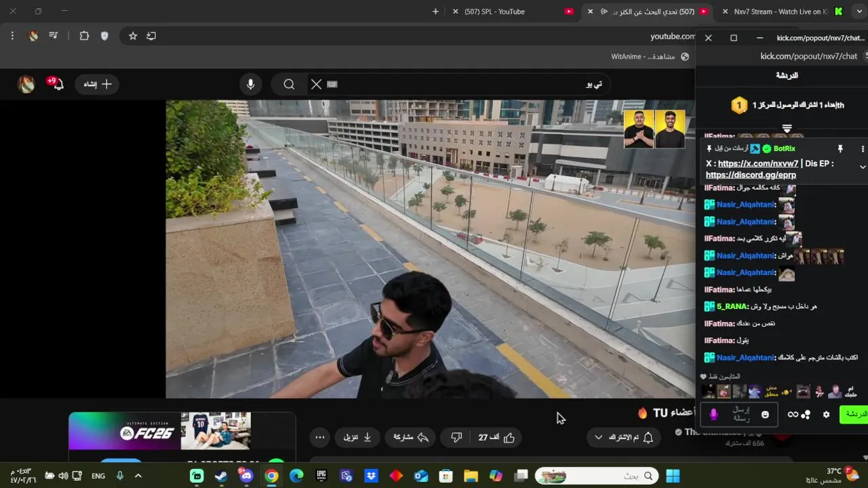Click the shield extension icon in toolbar
The image size is (868, 488).
coord(104,36)
